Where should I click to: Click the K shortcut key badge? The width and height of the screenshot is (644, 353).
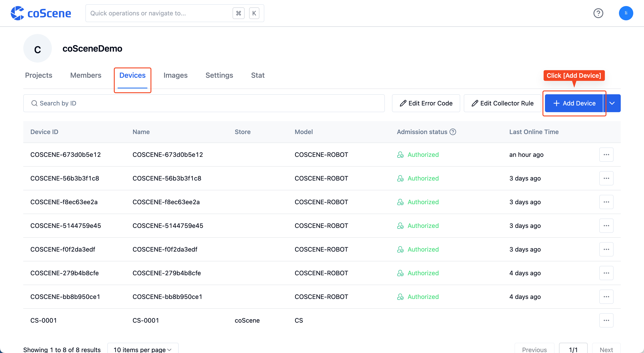(254, 13)
